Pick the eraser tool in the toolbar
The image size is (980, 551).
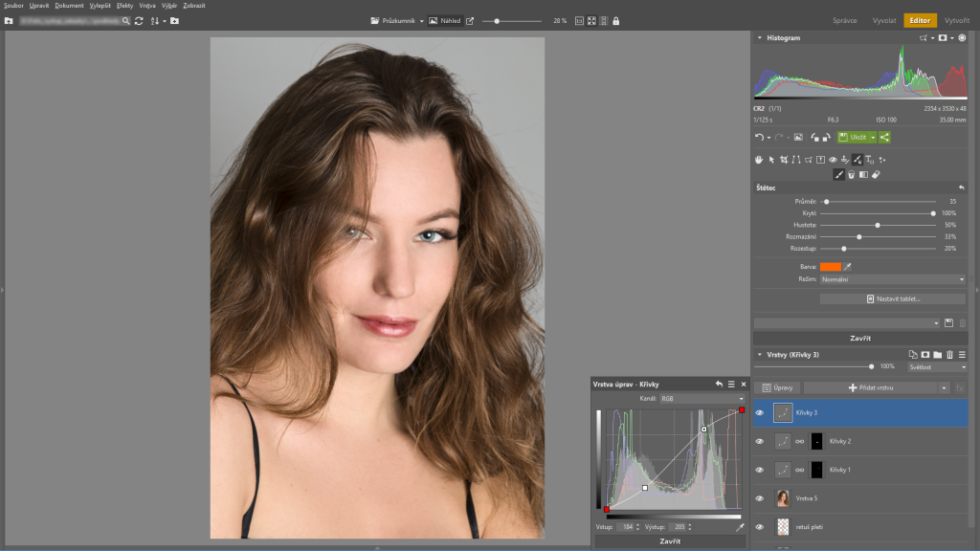point(876,175)
